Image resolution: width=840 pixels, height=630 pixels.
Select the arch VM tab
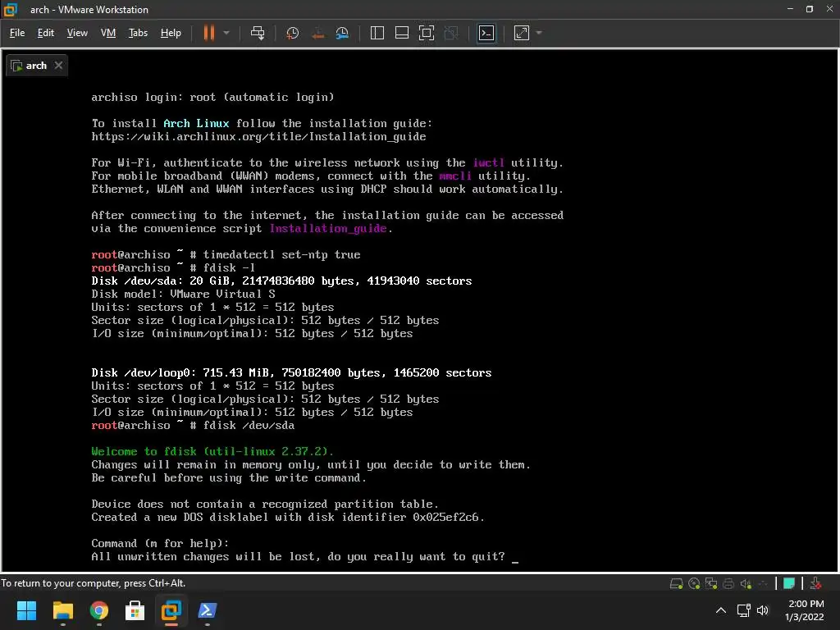pos(36,66)
